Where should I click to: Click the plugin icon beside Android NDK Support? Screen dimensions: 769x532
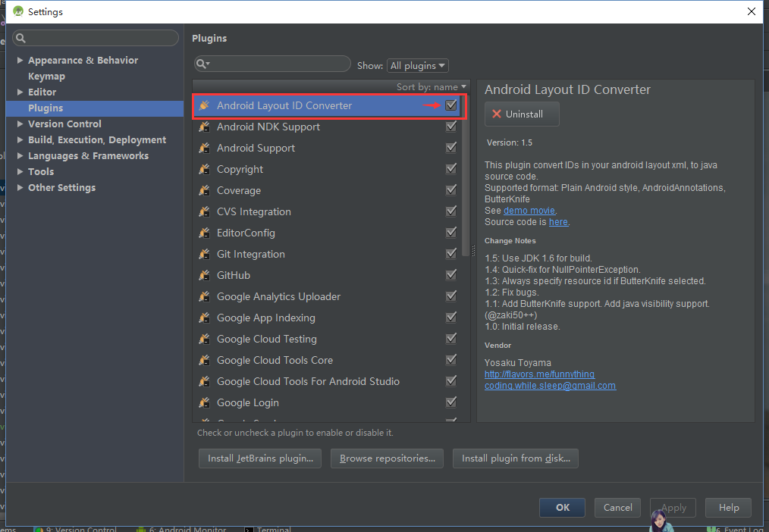204,127
